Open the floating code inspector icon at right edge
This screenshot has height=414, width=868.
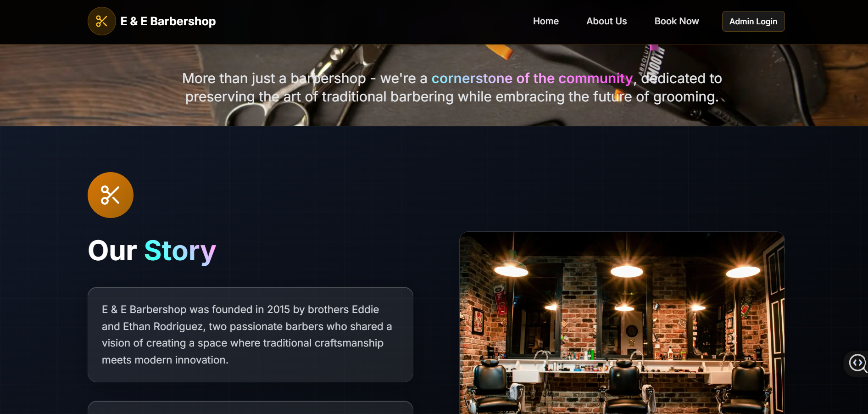click(857, 363)
